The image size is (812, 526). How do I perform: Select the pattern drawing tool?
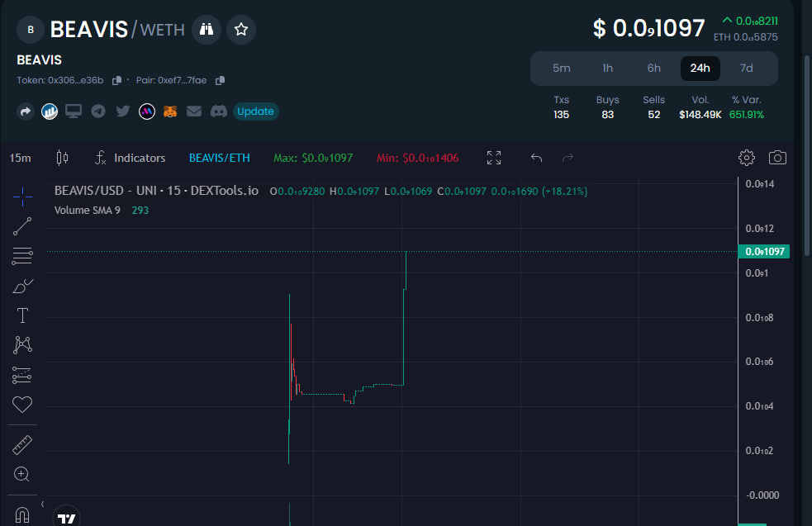22,345
